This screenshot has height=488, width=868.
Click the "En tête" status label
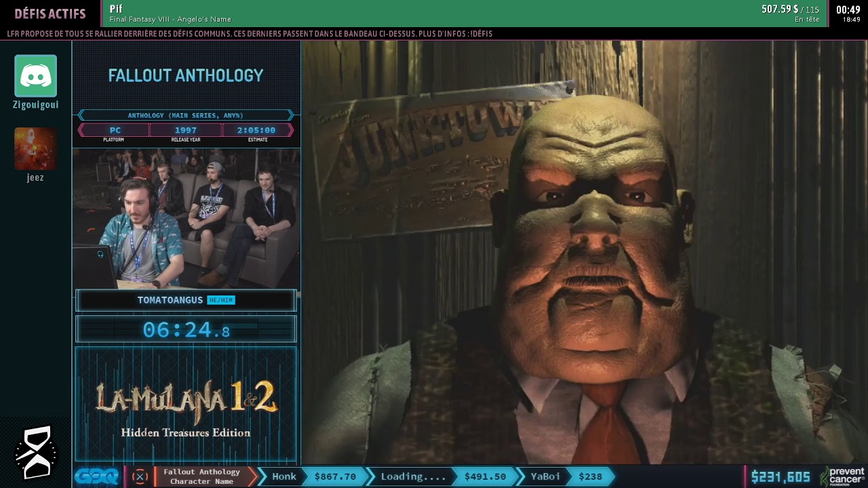(807, 20)
